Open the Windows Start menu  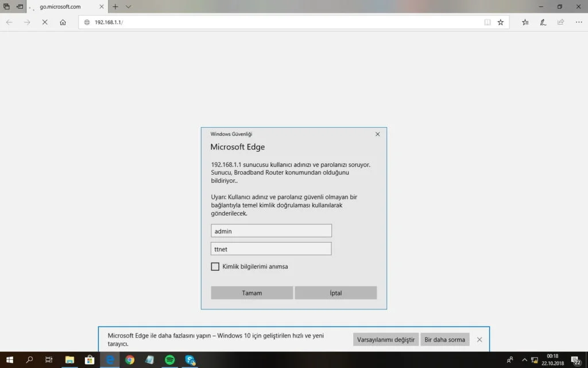point(10,360)
